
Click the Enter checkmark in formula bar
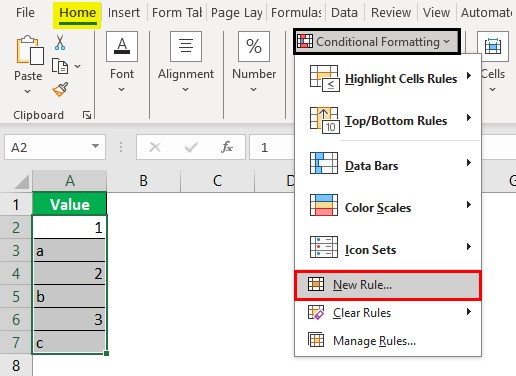pos(191,147)
